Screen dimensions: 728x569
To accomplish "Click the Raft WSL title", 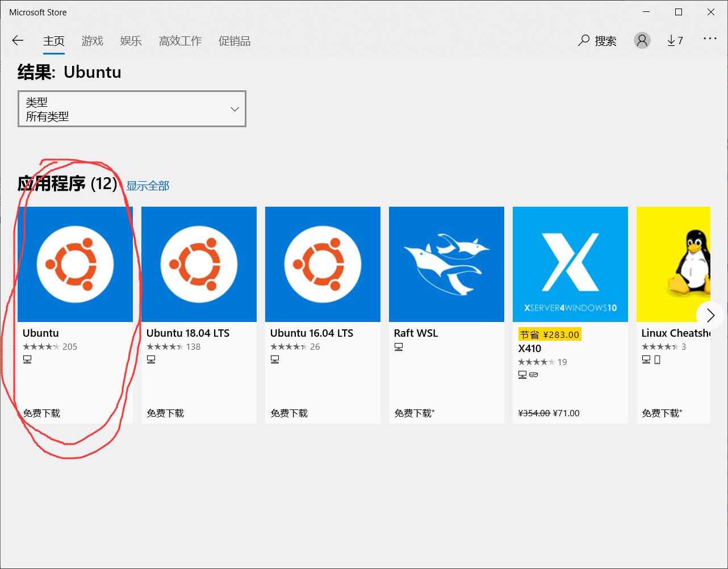I will 416,333.
